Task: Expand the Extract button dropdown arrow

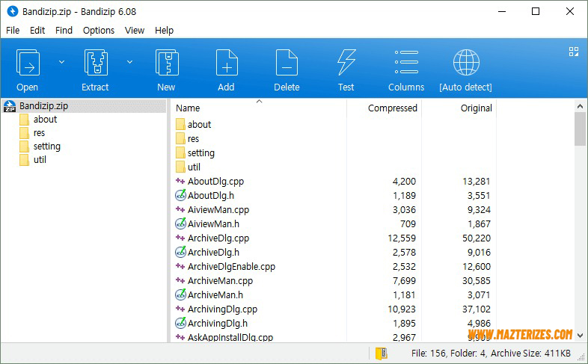Action: pyautogui.click(x=129, y=62)
